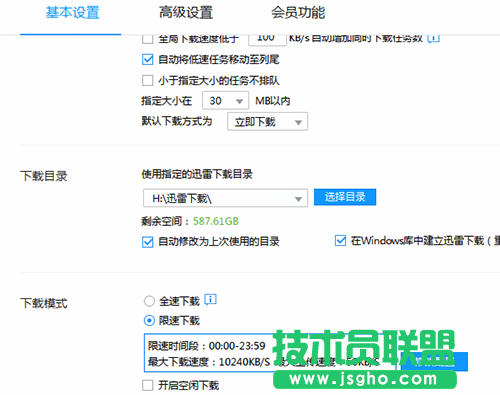Select 全速下载 radio button
The height and width of the screenshot is (395, 500).
(x=149, y=301)
